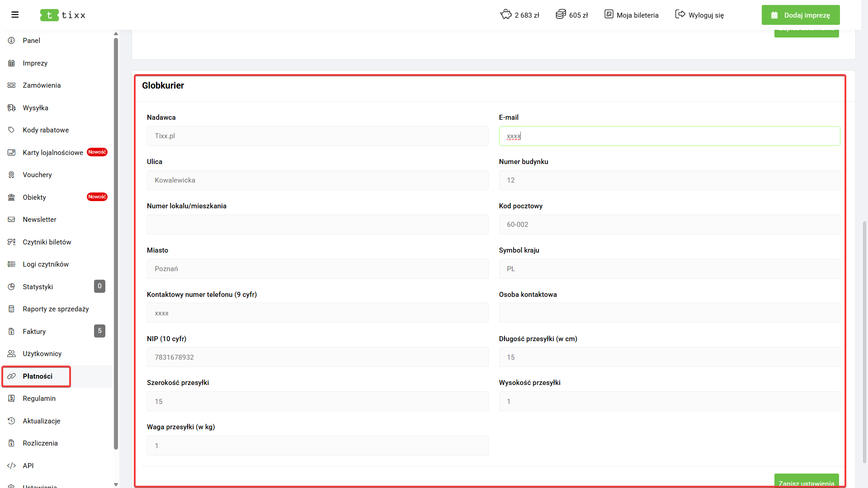Viewport: 868px width, 488px height.
Task: Click the Kody rabatowe tag icon
Action: (x=12, y=130)
